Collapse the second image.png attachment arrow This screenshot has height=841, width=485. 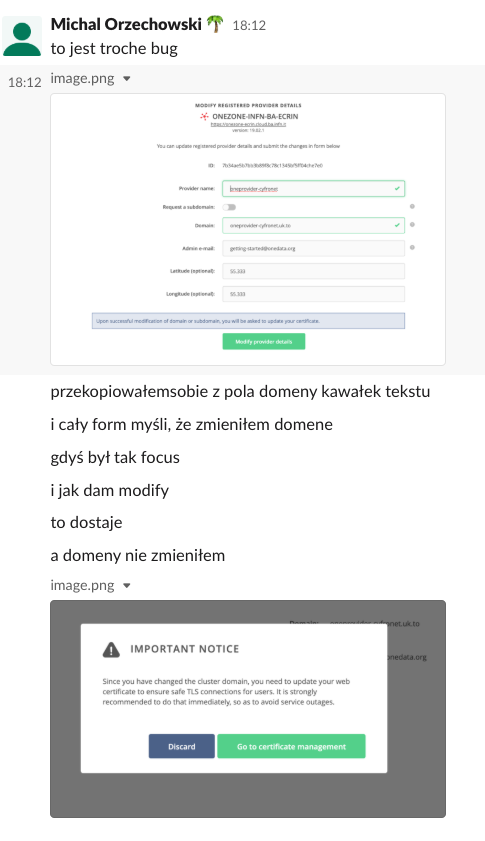click(127, 586)
